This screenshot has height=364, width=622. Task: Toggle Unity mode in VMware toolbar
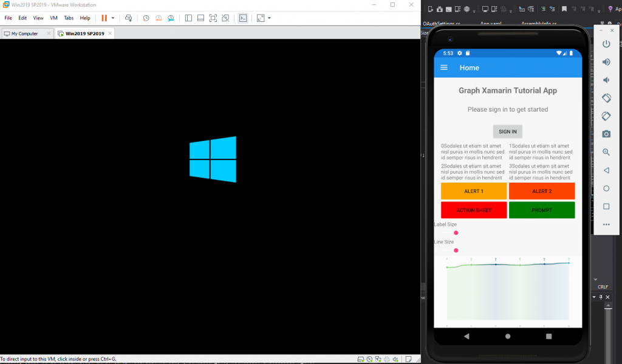coord(225,18)
